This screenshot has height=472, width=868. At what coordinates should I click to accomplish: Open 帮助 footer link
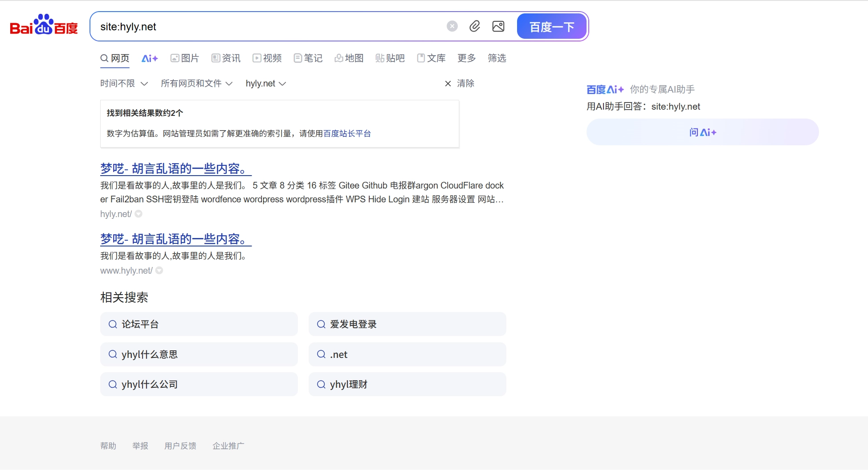(108, 446)
